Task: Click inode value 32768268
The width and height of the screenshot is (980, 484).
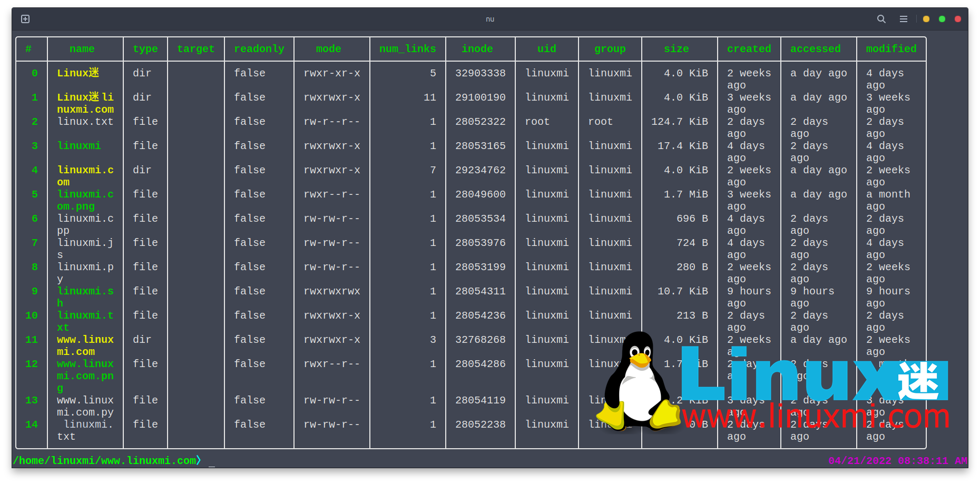Action: tap(481, 340)
